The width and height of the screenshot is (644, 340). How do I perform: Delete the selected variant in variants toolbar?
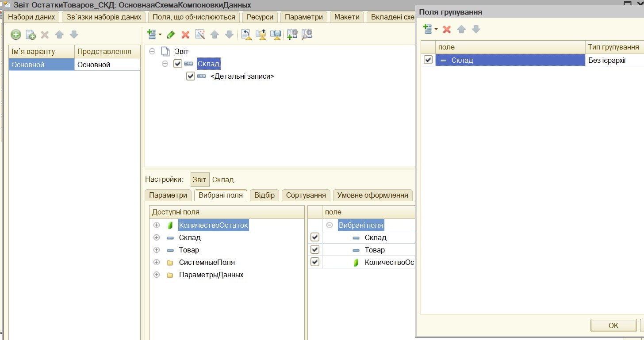coord(45,34)
